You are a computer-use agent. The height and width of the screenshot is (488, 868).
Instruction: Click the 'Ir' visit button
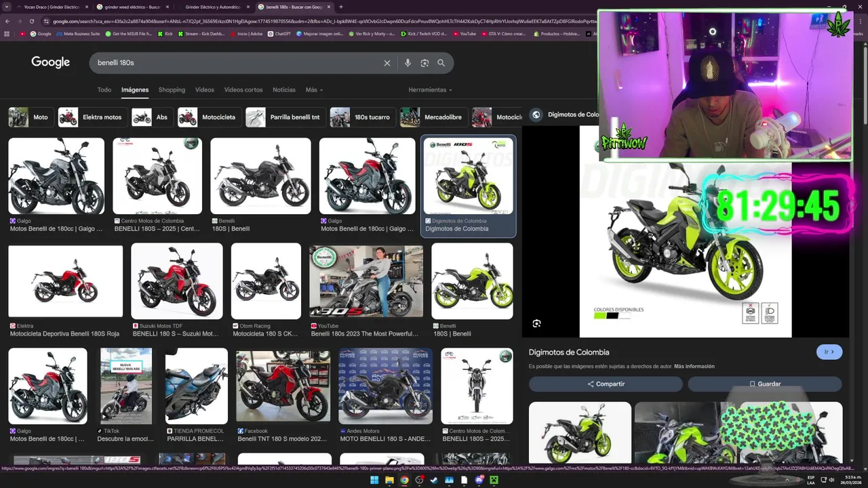(x=829, y=352)
